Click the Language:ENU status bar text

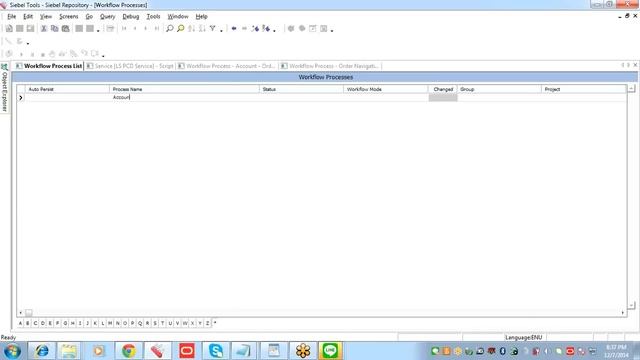point(523,338)
